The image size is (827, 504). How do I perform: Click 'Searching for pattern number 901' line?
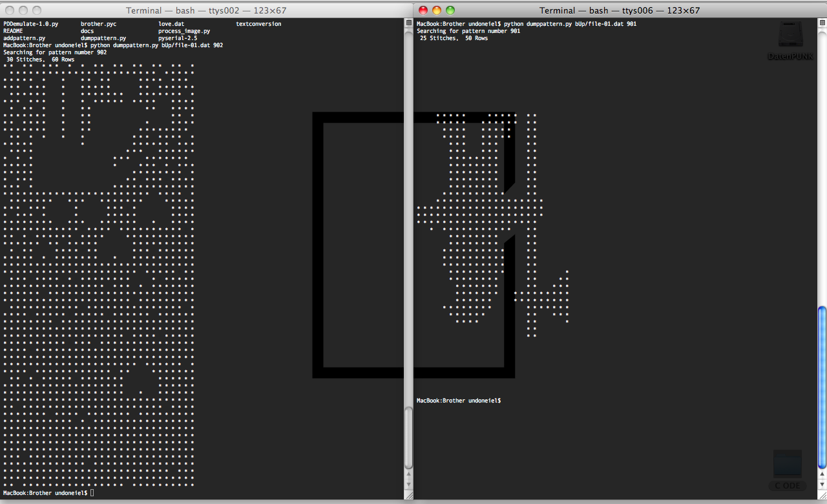click(468, 31)
